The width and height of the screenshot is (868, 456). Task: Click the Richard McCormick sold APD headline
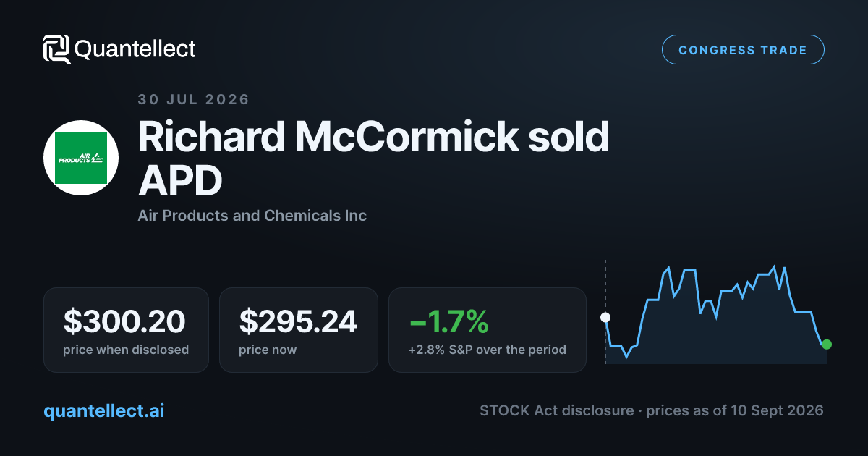pyautogui.click(x=373, y=160)
